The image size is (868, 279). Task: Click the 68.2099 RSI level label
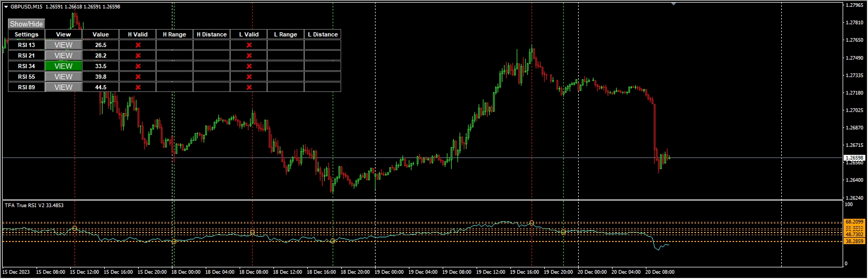coord(854,222)
